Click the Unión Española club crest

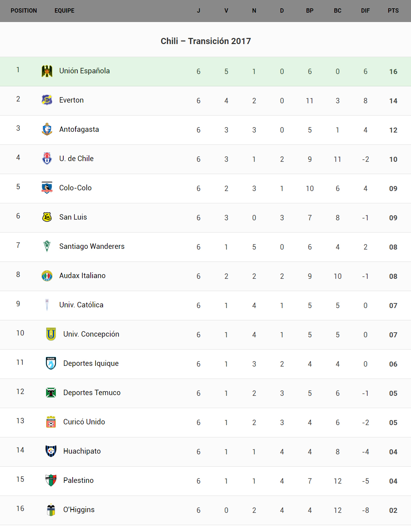[47, 71]
